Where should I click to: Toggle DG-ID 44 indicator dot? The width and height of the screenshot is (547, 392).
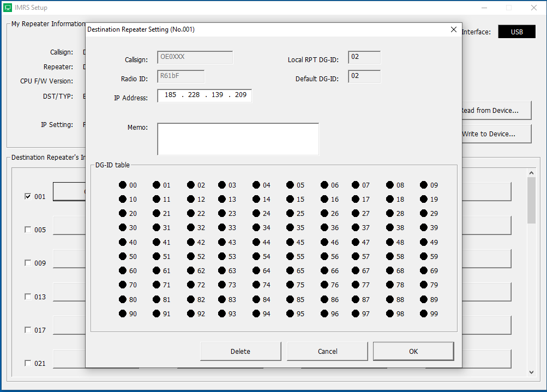point(256,242)
